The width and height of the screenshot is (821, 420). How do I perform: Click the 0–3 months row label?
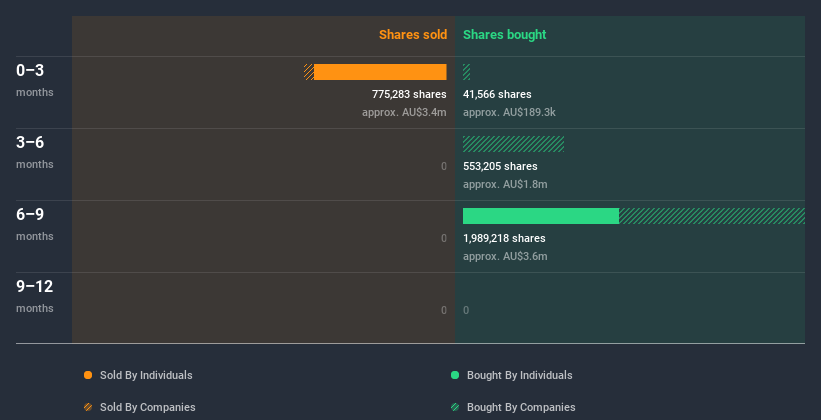click(x=35, y=80)
